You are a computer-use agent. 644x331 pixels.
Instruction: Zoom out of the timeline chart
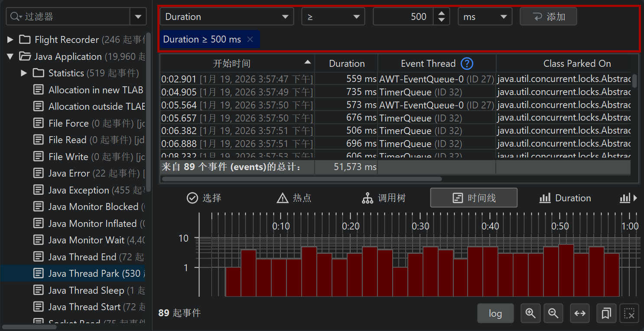point(553,313)
